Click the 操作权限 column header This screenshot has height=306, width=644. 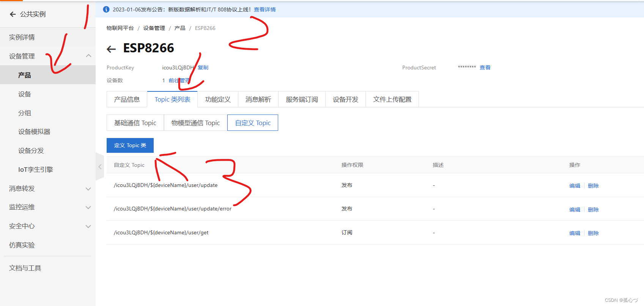click(353, 165)
